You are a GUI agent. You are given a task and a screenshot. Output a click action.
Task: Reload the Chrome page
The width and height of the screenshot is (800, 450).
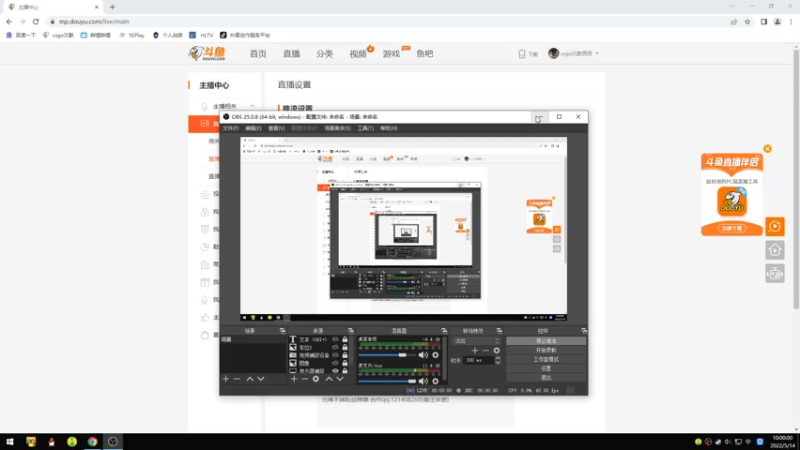[x=36, y=21]
